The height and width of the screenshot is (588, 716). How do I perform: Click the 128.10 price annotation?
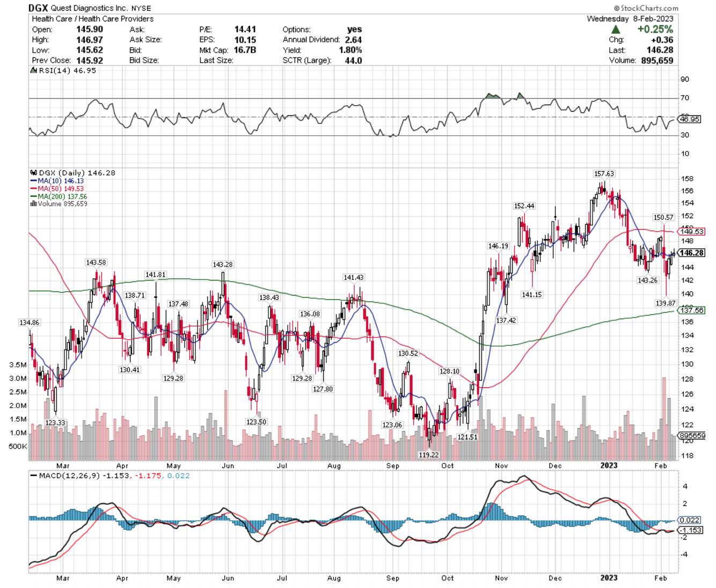click(x=449, y=371)
